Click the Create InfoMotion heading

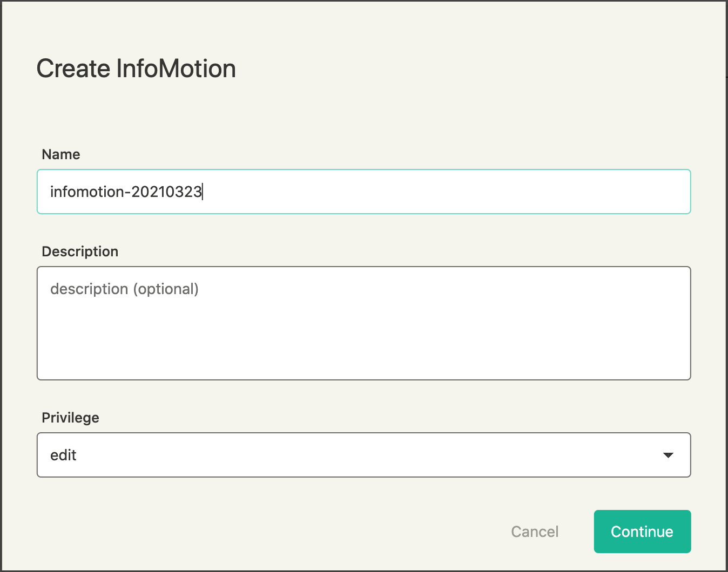pyautogui.click(x=136, y=69)
